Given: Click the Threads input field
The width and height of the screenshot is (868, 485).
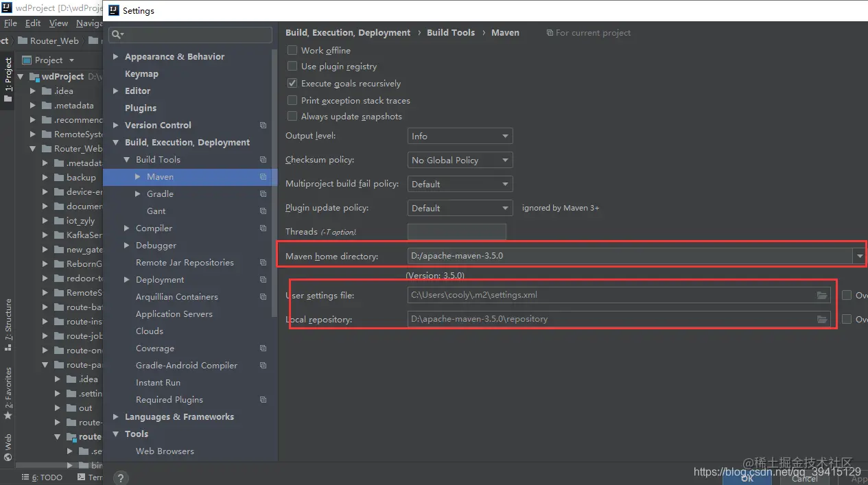Looking at the screenshot, I should pos(456,232).
